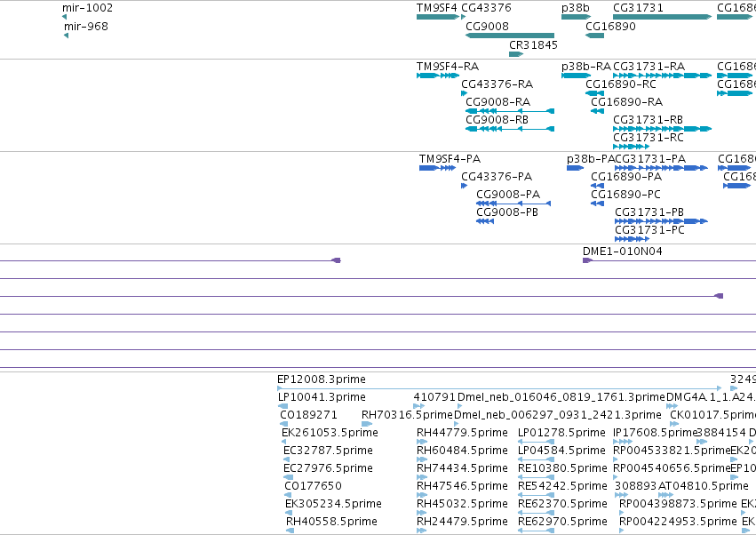Open the CG31731-PC protein label
The height and width of the screenshot is (535, 756).
pyautogui.click(x=649, y=229)
